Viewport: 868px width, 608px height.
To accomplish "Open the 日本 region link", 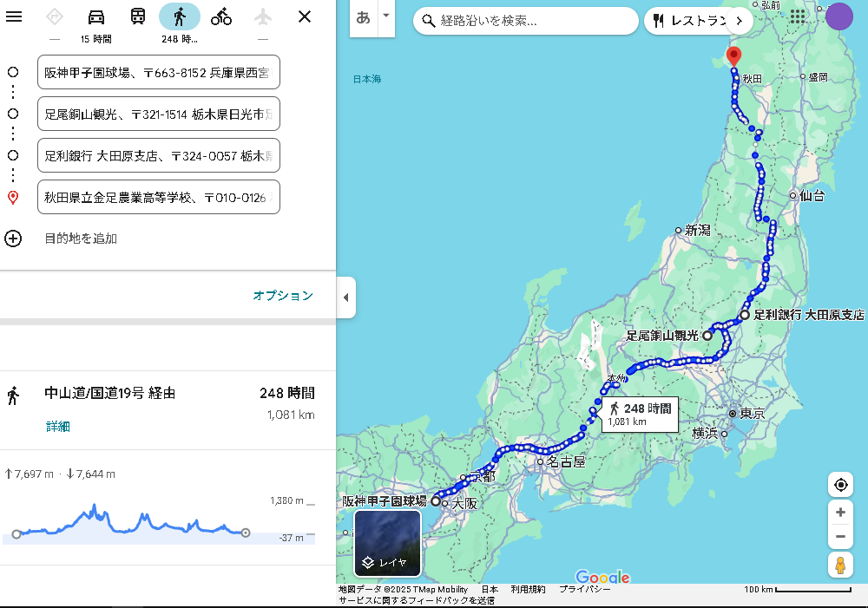I will point(490,590).
